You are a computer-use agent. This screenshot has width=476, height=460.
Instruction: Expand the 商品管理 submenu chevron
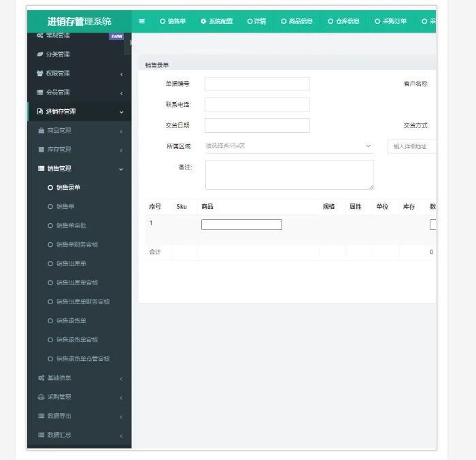(122, 131)
